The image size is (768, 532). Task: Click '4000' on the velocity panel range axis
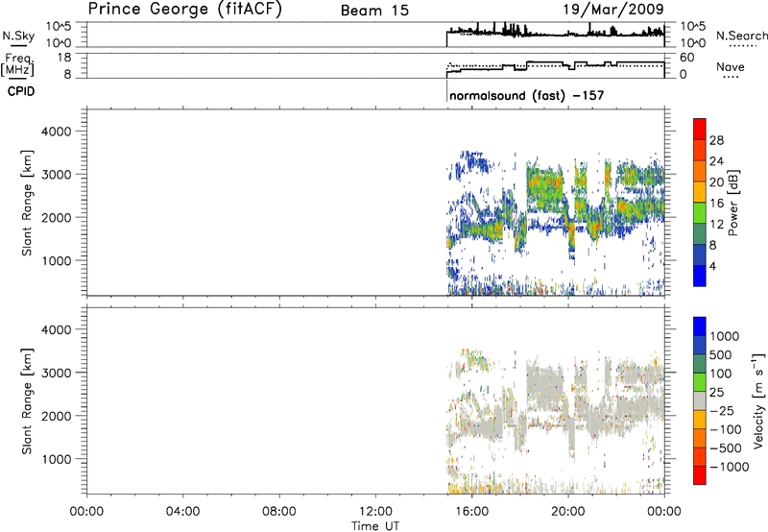pyautogui.click(x=57, y=329)
